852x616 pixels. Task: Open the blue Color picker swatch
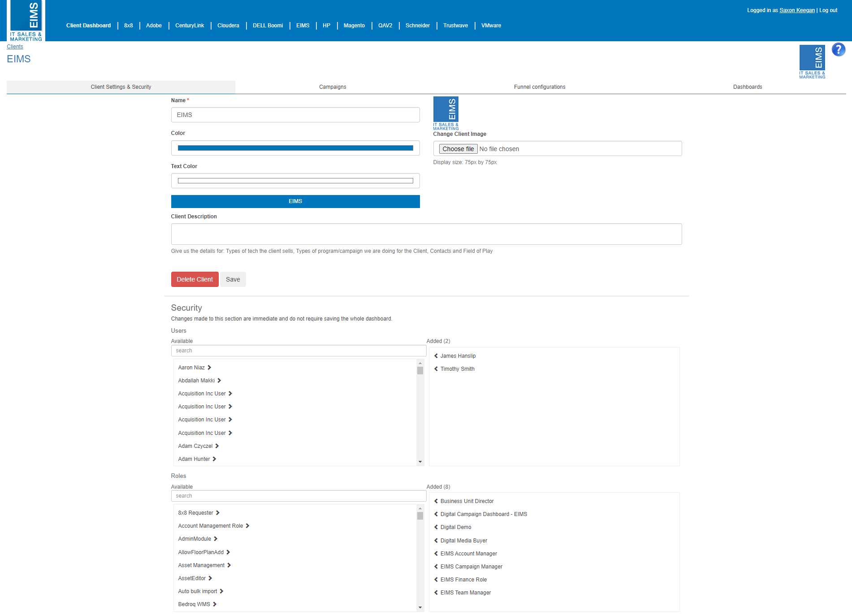click(x=295, y=148)
